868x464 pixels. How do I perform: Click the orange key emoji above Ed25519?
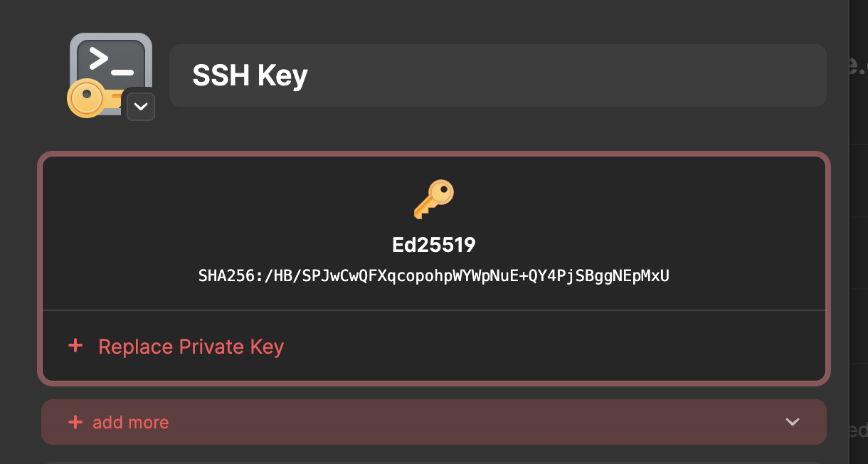[x=433, y=200]
